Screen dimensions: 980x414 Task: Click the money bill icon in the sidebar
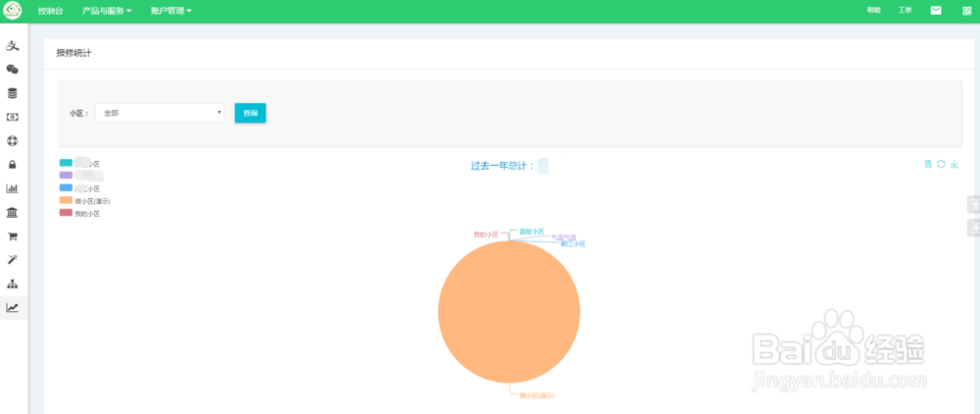click(x=12, y=117)
